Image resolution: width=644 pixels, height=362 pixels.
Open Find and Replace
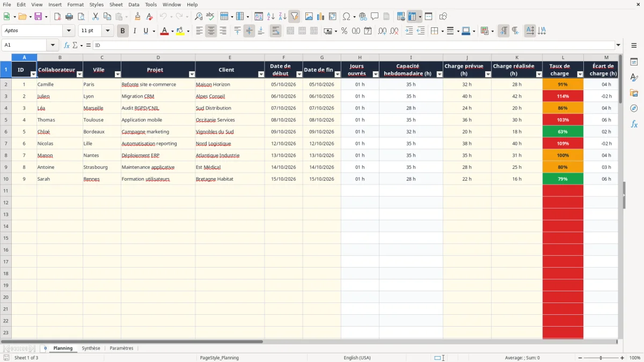(x=199, y=17)
